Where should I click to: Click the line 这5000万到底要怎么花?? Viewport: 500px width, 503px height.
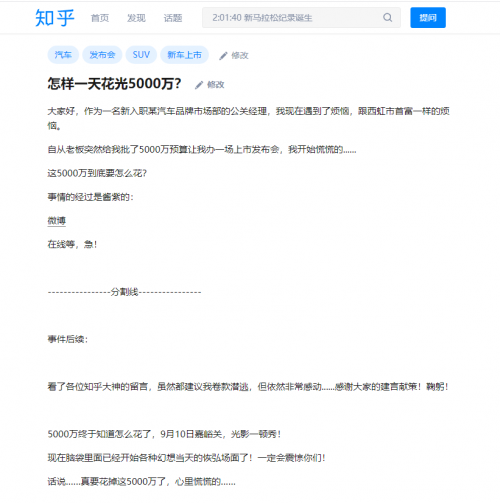point(97,173)
